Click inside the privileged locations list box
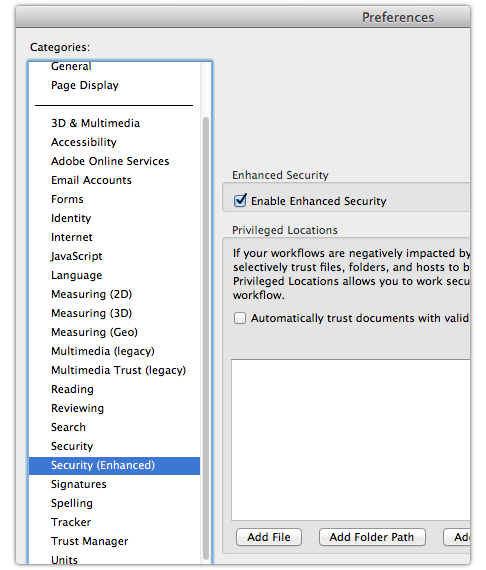The image size is (486, 570). click(351, 440)
